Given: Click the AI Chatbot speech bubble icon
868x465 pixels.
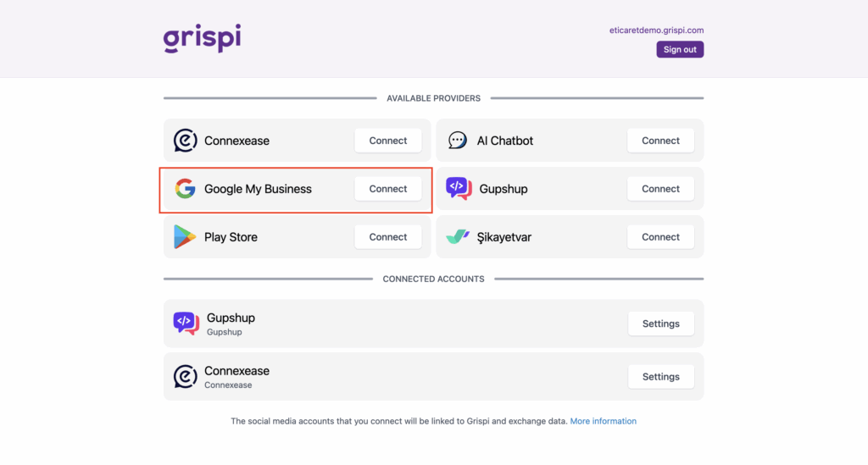Looking at the screenshot, I should click(x=457, y=141).
